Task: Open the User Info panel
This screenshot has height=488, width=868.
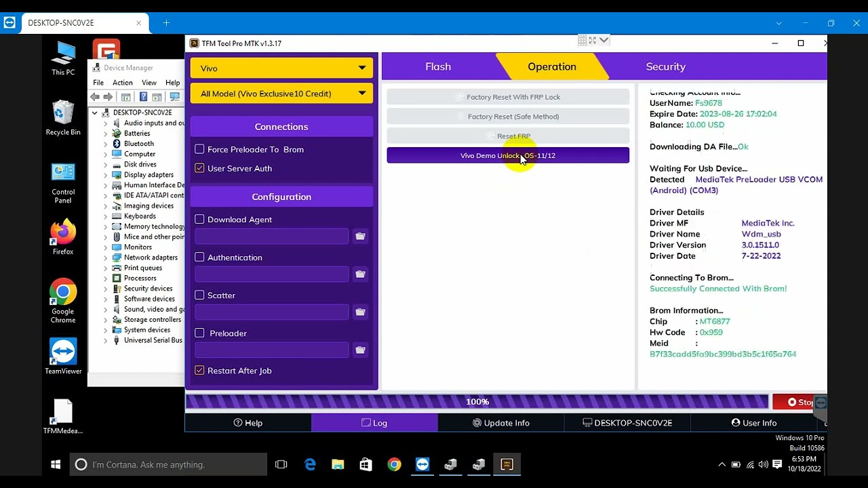Action: (x=753, y=423)
